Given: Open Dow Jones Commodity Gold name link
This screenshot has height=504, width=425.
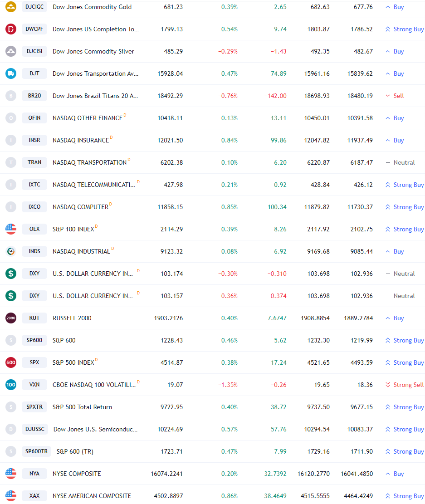Looking at the screenshot, I should pos(92,7).
